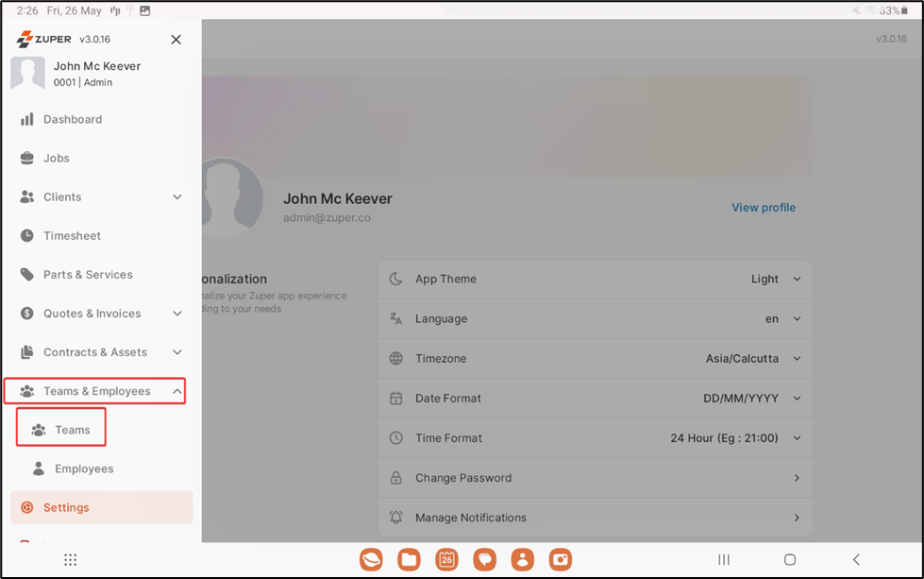This screenshot has width=924, height=579.
Task: Click the Timesheet clock icon
Action: click(x=27, y=236)
